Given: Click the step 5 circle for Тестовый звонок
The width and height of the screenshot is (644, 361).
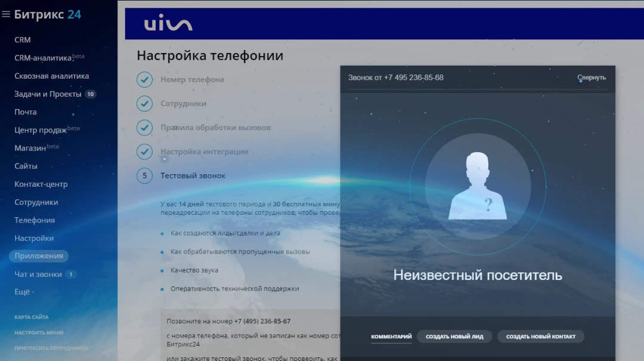Looking at the screenshot, I should 144,176.
